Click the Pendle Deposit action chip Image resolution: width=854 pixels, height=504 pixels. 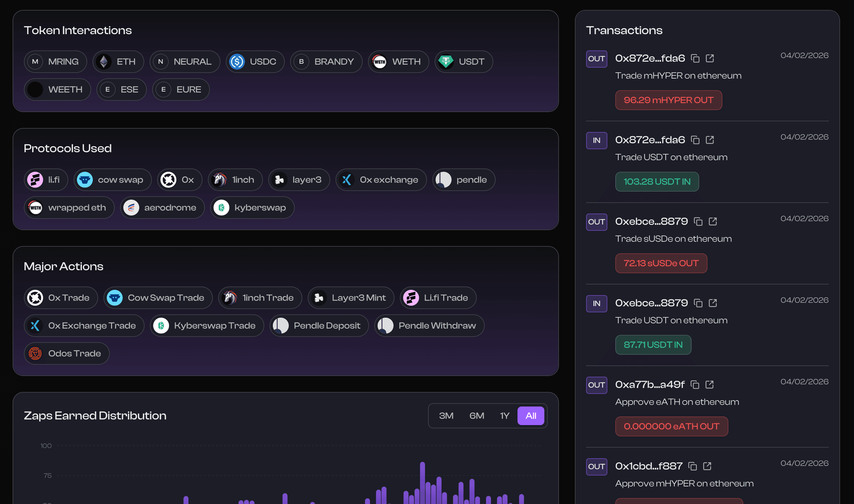[319, 326]
